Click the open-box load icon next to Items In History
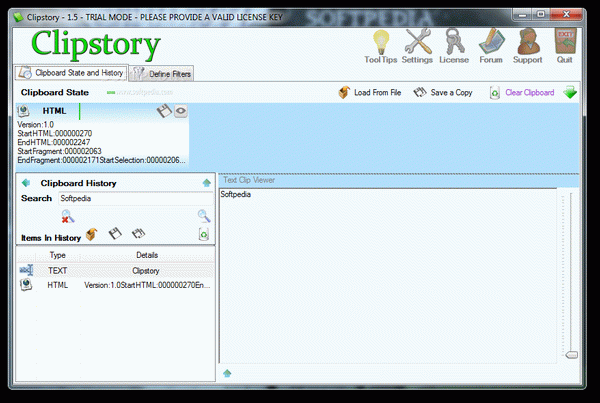 coord(91,234)
